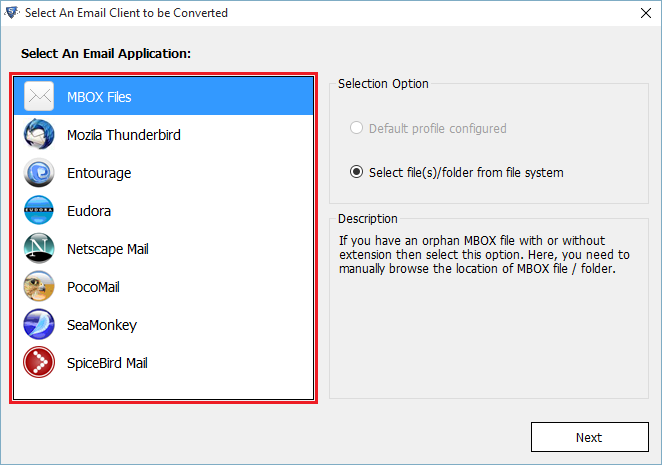
Task: Click the SpiceBird Mail icon
Action: coord(39,363)
